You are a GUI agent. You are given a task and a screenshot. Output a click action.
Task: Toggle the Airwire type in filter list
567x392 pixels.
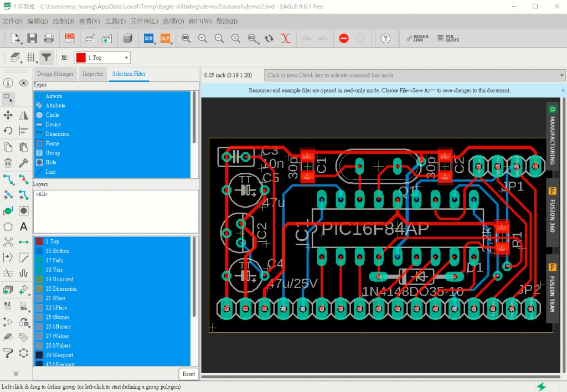(54, 96)
